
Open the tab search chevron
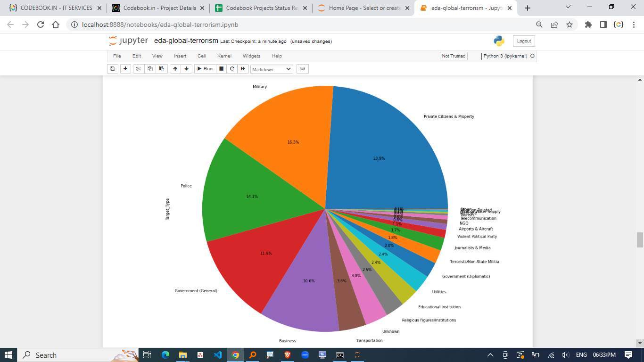point(568,8)
